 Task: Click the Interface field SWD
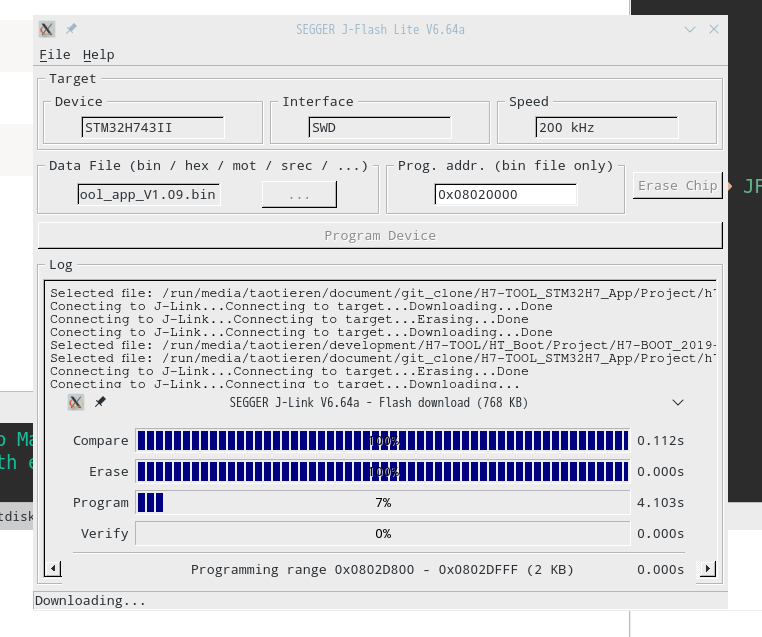click(x=380, y=127)
